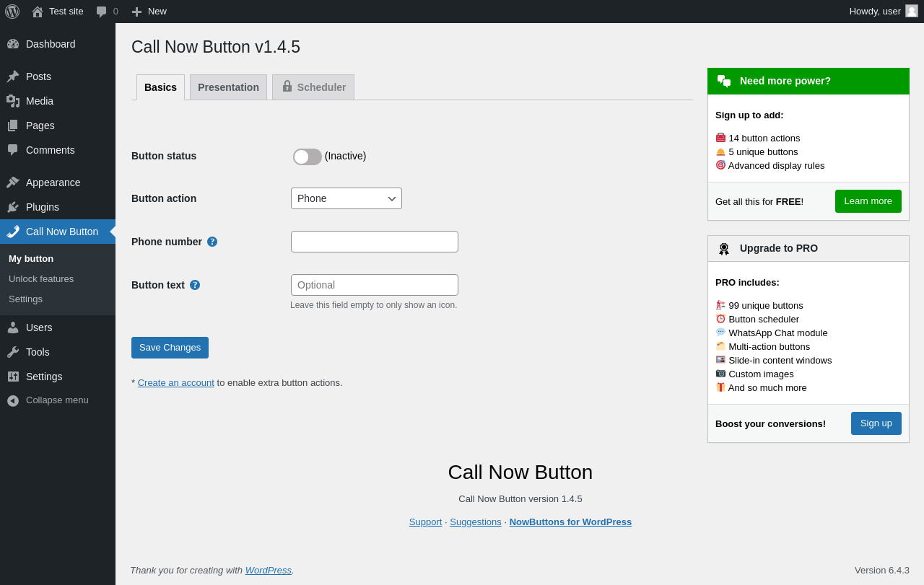Click the user avatar in top bar

pos(912,11)
